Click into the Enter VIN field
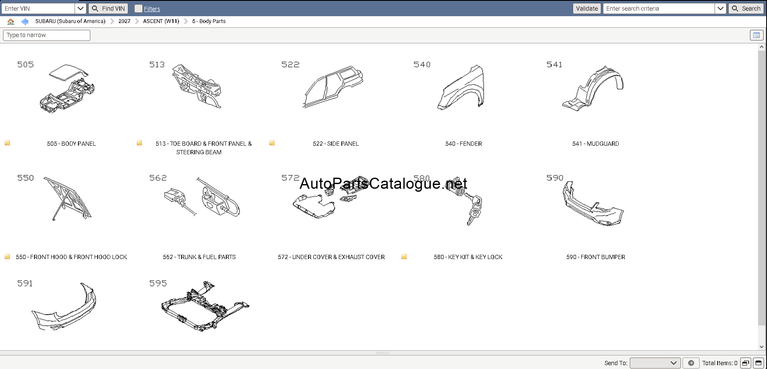This screenshot has height=369, width=767. click(x=39, y=8)
